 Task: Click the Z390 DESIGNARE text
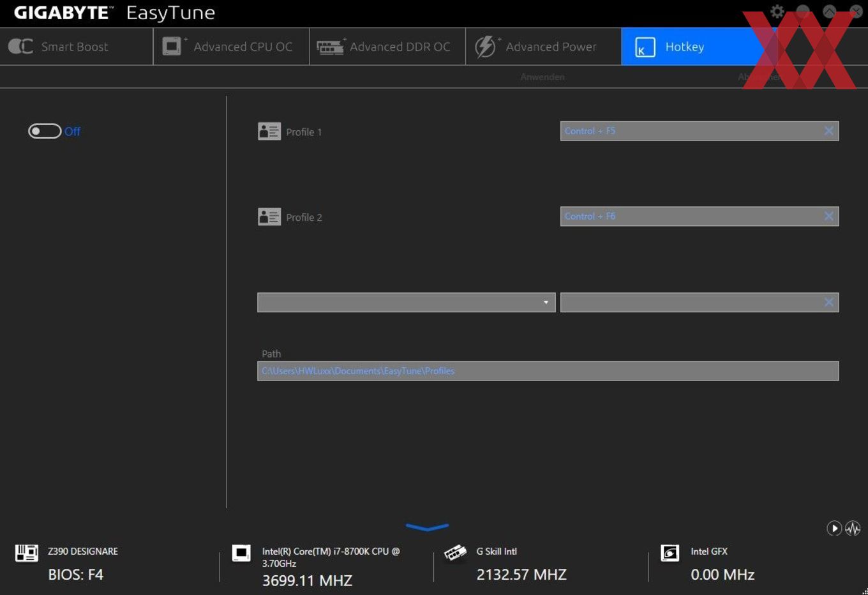83,551
